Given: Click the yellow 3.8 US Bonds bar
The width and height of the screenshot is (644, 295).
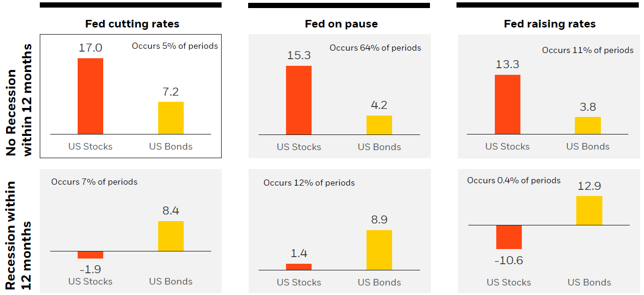Looking at the screenshot, I should point(588,125).
